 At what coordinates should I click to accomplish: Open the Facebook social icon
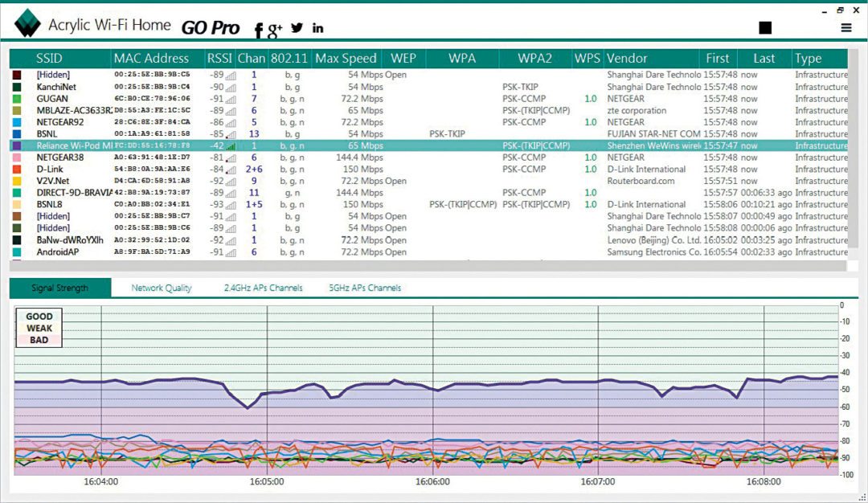click(259, 30)
